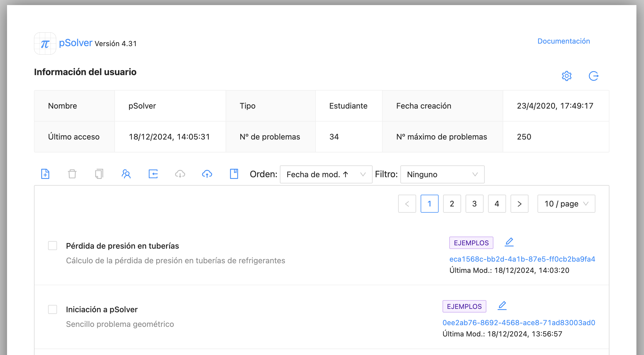Image resolution: width=644 pixels, height=355 pixels.
Task: Open the 10 / page size dropdown
Action: pyautogui.click(x=566, y=204)
